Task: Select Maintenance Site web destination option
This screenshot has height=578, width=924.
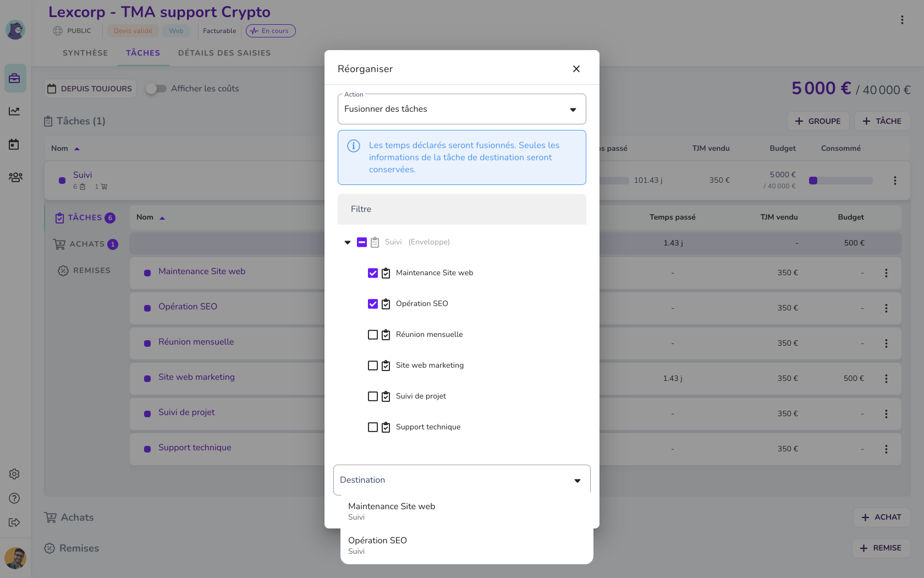Action: (466, 511)
